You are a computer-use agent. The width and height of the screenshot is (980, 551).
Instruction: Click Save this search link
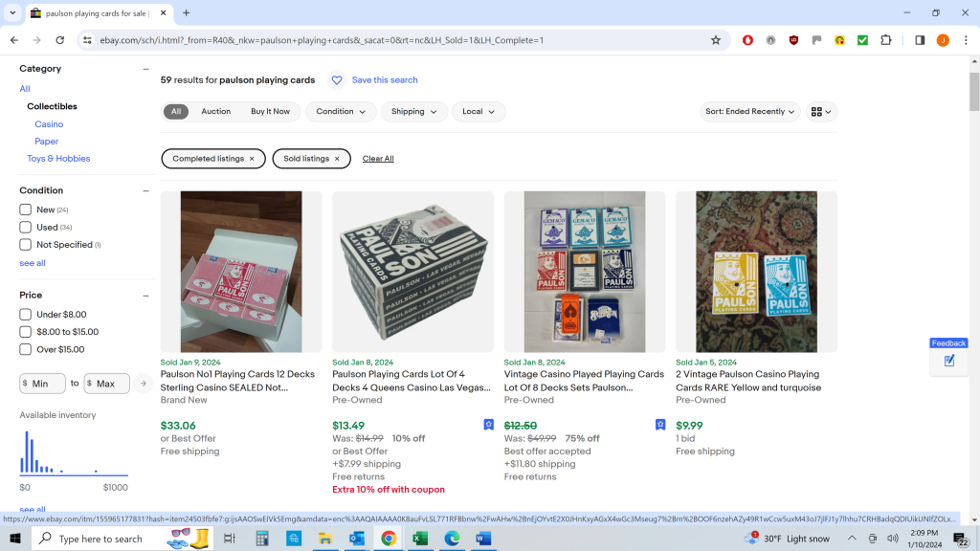tap(385, 80)
